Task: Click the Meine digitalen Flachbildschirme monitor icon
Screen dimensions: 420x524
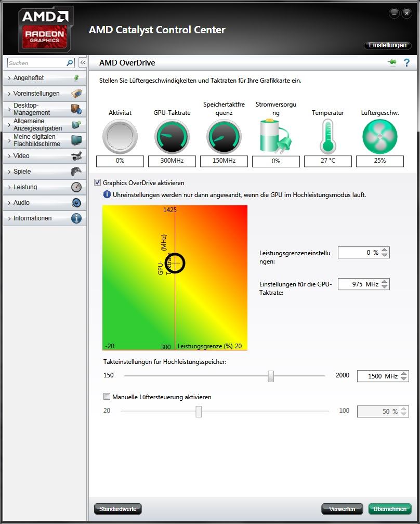Action: [76, 140]
